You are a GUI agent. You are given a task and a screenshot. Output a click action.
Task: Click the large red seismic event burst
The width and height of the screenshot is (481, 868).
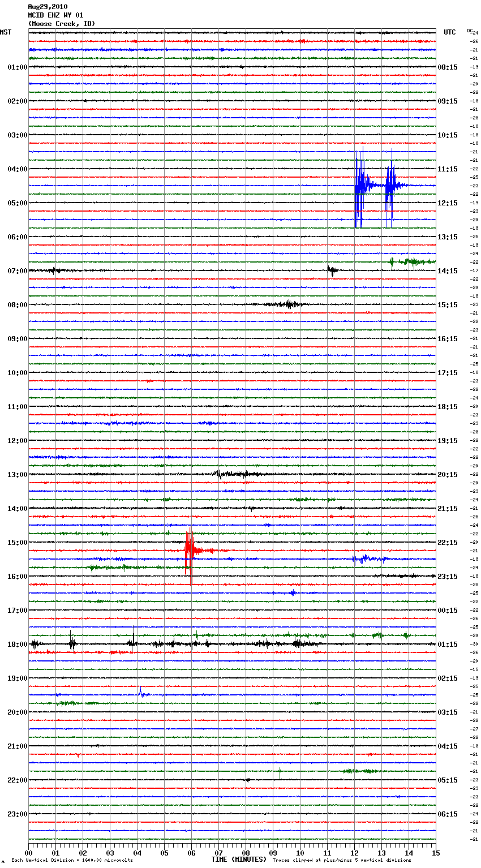click(x=190, y=550)
